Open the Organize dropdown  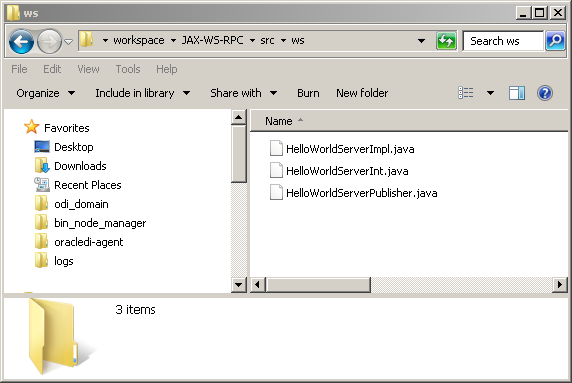coord(46,93)
